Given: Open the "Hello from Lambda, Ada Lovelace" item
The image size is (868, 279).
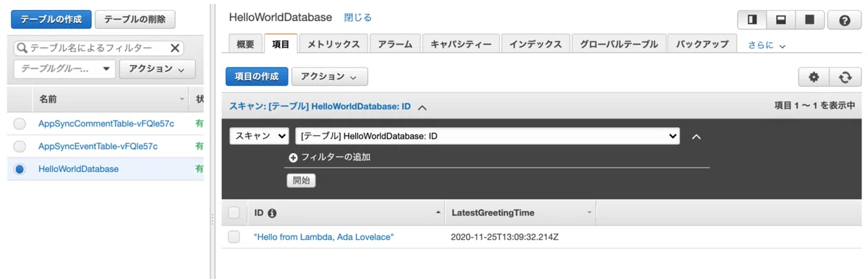Looking at the screenshot, I should tap(324, 237).
